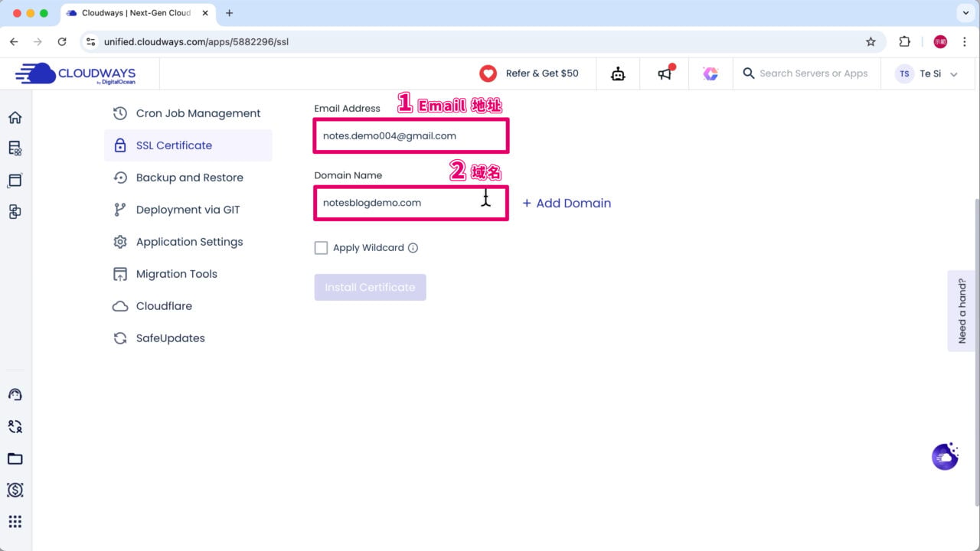The image size is (980, 551).
Task: Open the folder icon in left sidebar
Action: [15, 458]
